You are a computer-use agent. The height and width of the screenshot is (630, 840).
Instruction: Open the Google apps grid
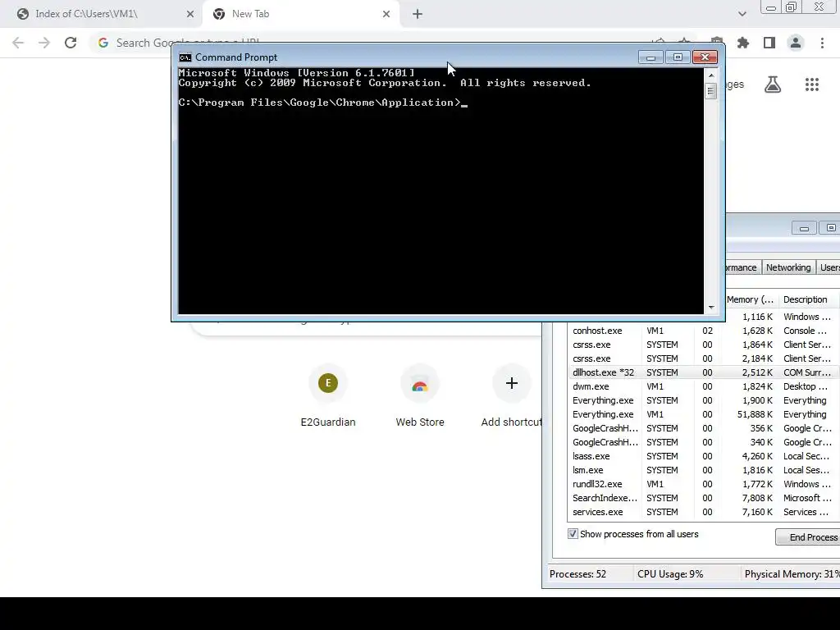click(x=812, y=84)
